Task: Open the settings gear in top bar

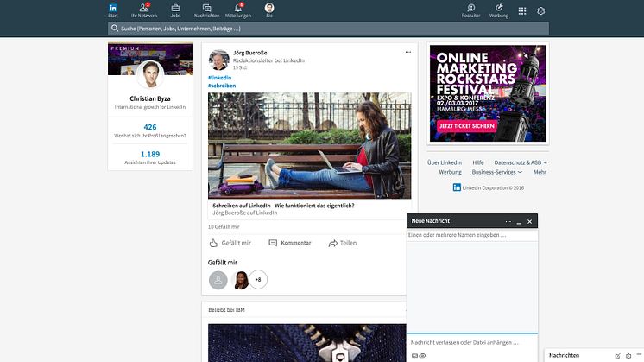Action: pos(541,11)
